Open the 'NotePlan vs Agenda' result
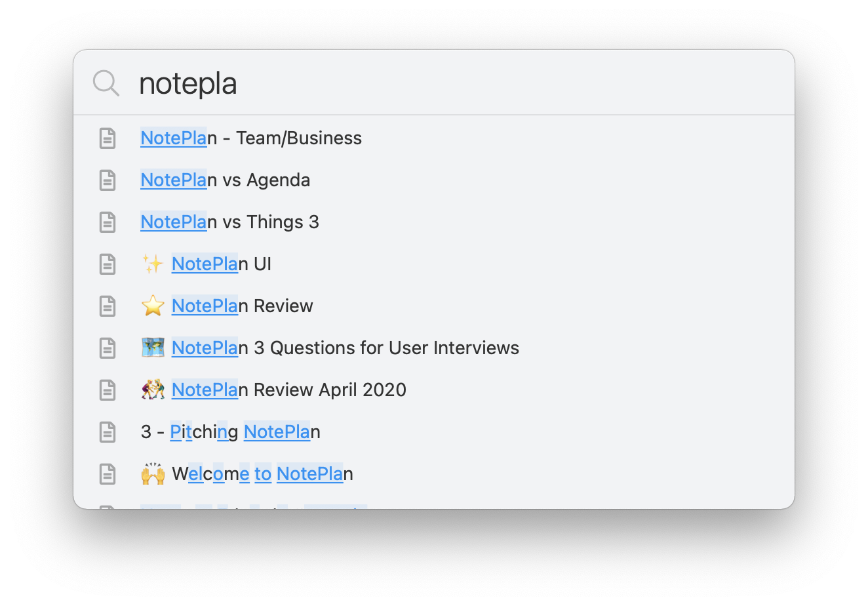Screen dimensions: 868x606 [x=226, y=180]
